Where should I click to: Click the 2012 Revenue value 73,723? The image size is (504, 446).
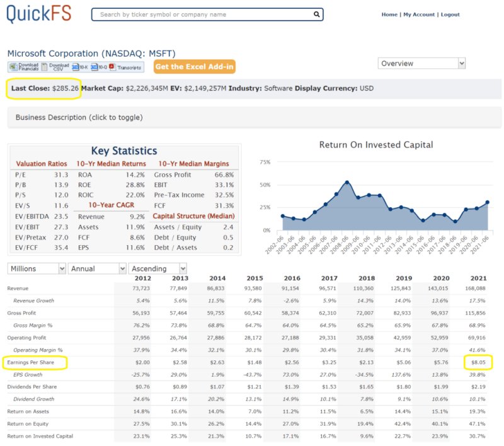(141, 289)
